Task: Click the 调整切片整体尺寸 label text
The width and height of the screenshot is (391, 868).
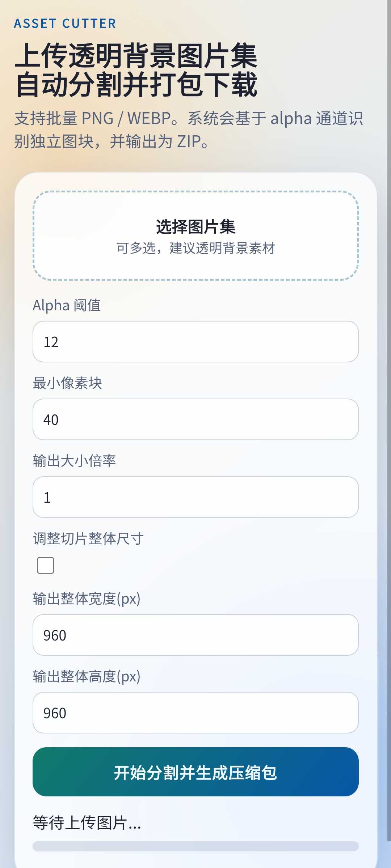Action: pyautogui.click(x=88, y=539)
